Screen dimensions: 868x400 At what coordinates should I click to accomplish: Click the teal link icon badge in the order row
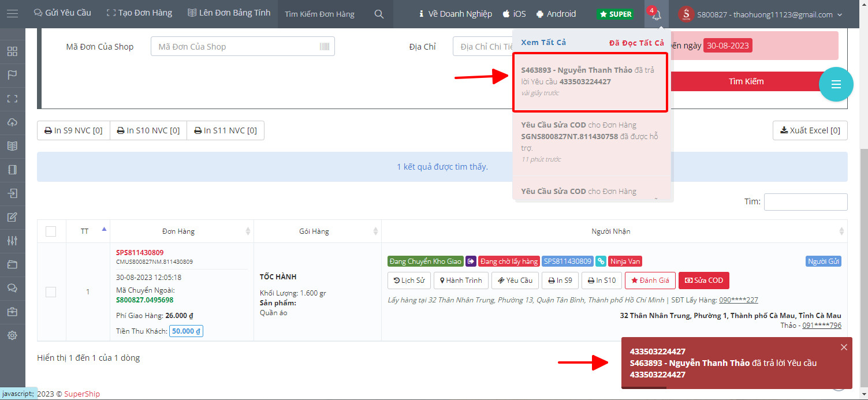[x=601, y=261]
